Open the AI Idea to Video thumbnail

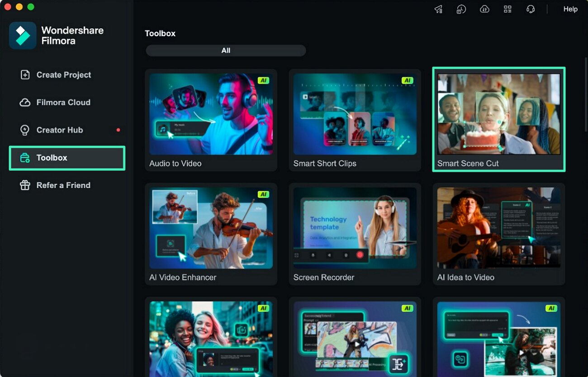click(499, 228)
